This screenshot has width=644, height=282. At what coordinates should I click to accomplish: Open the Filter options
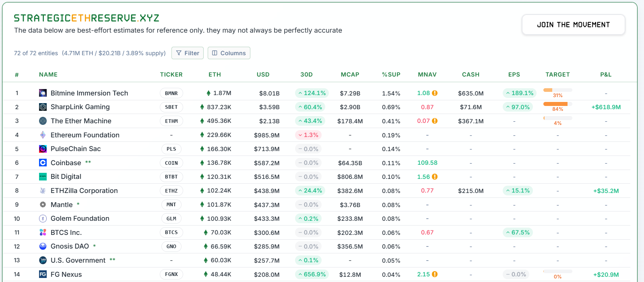188,53
